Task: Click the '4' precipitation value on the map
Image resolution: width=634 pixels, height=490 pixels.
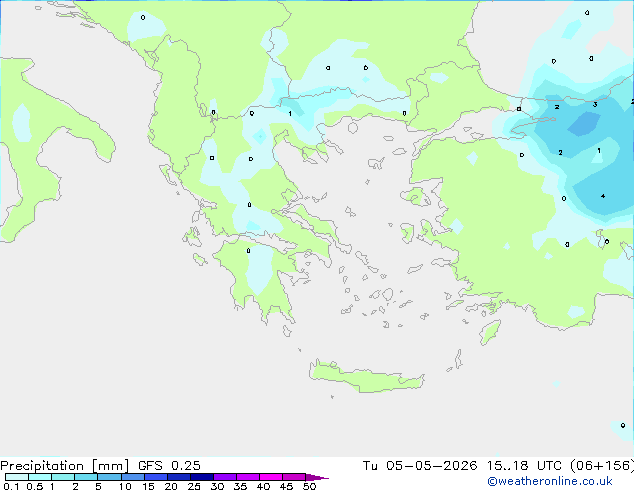Action: 603,196
